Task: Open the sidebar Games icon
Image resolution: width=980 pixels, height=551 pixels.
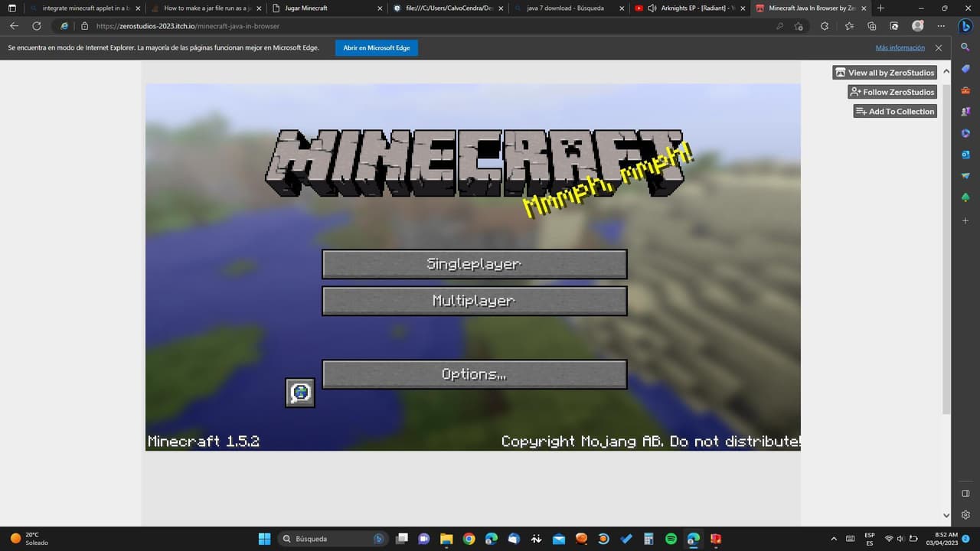Action: (965, 112)
